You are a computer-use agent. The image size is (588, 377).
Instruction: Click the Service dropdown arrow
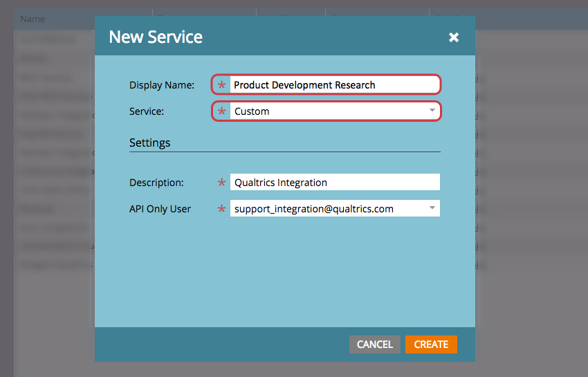click(x=432, y=111)
